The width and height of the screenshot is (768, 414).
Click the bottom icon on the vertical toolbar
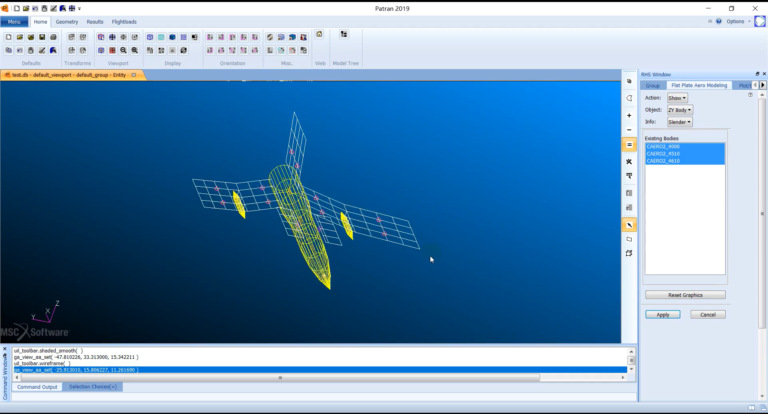(x=629, y=254)
